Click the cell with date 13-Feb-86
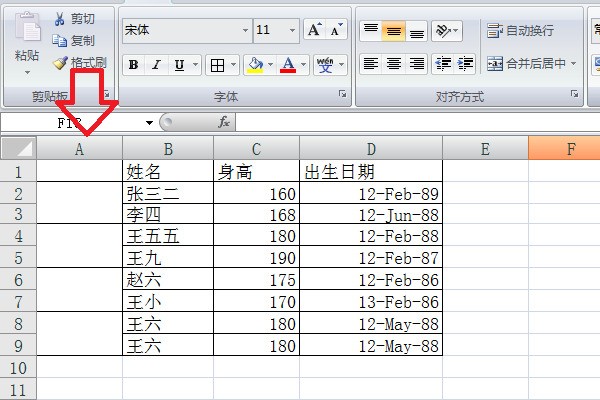Image resolution: width=600 pixels, height=400 pixels. pos(371,301)
